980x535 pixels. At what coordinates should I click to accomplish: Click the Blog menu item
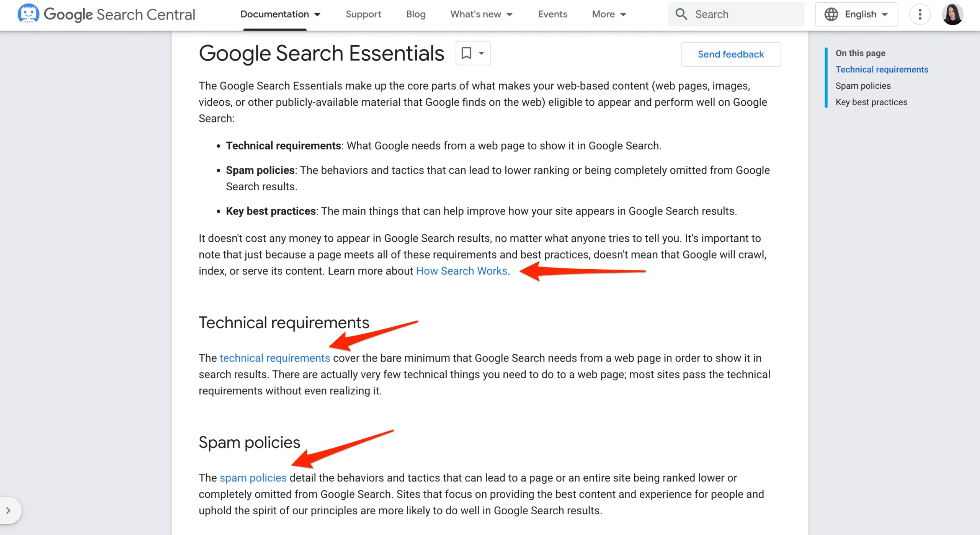pyautogui.click(x=416, y=14)
